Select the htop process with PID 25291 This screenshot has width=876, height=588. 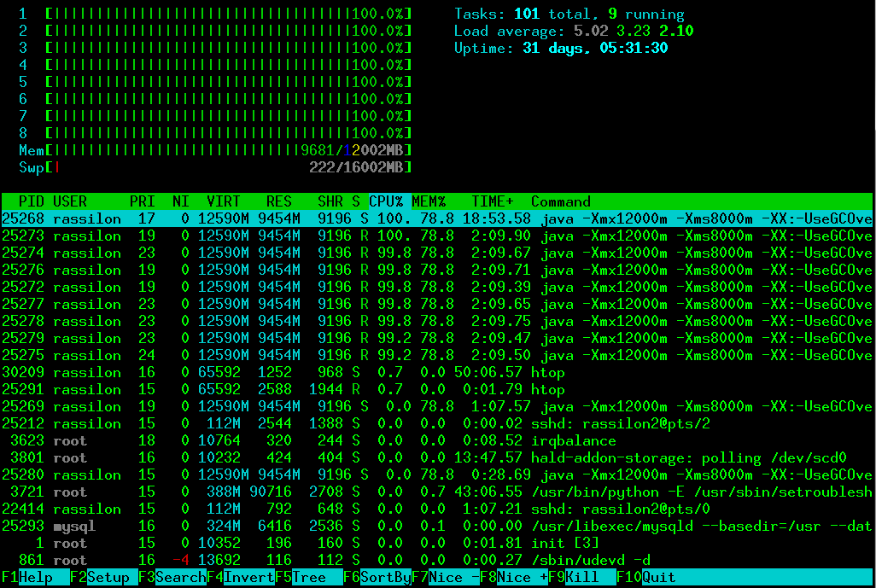point(437,389)
